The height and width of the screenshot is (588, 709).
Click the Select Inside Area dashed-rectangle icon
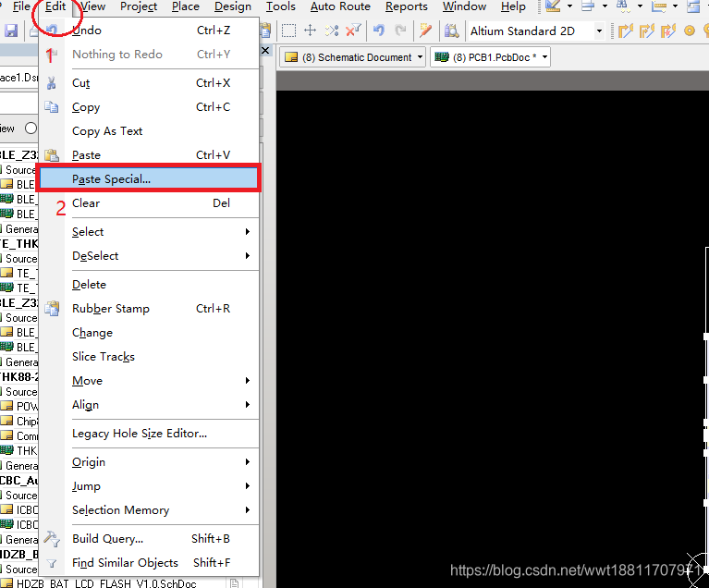(289, 31)
